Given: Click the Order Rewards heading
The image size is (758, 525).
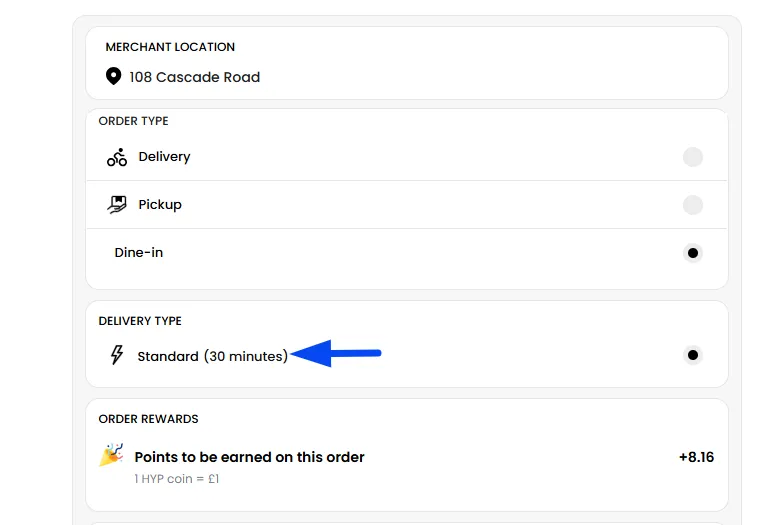Looking at the screenshot, I should [148, 419].
